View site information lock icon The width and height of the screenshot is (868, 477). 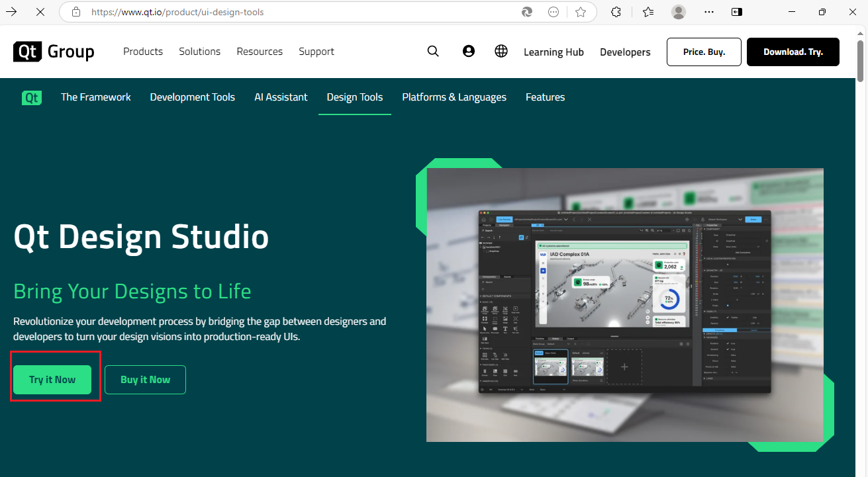tap(76, 12)
